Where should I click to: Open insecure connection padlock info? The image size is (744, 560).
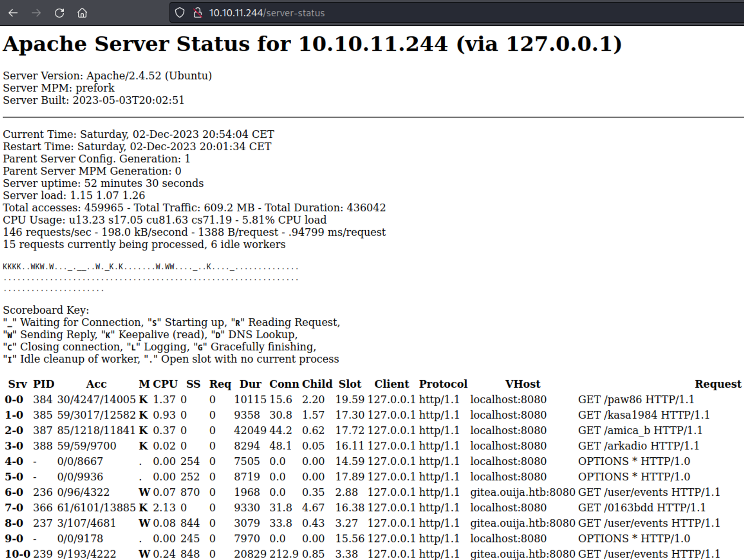coord(198,13)
